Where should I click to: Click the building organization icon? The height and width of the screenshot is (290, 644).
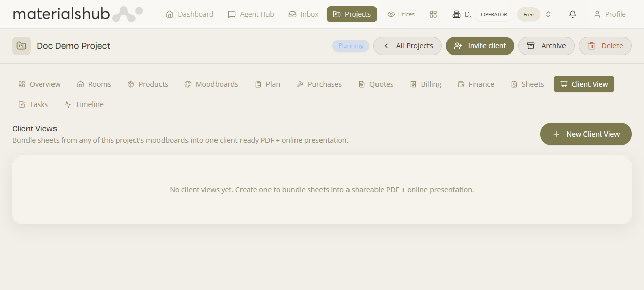coord(457,14)
